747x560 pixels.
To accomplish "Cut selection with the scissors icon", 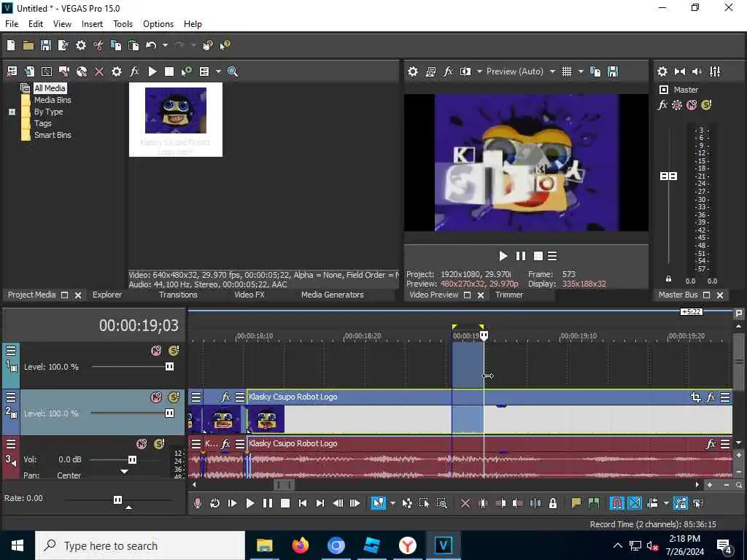I will (98, 45).
